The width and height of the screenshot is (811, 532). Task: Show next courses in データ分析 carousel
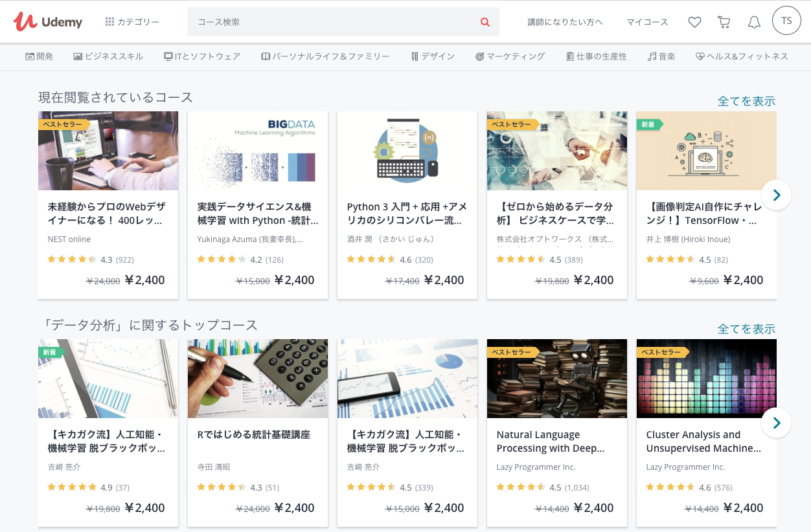(x=777, y=423)
